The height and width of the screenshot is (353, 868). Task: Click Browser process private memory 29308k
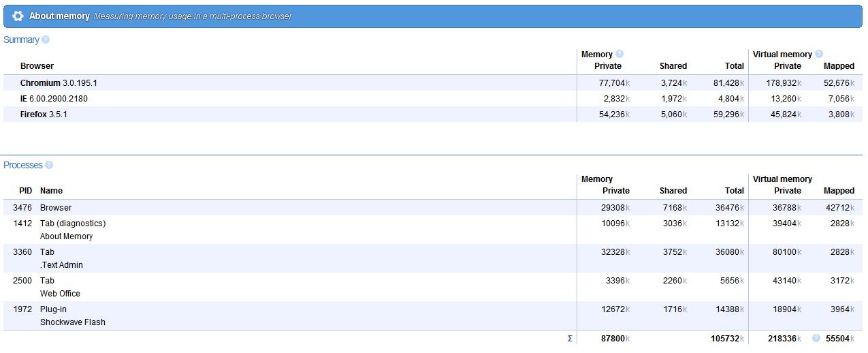click(615, 207)
